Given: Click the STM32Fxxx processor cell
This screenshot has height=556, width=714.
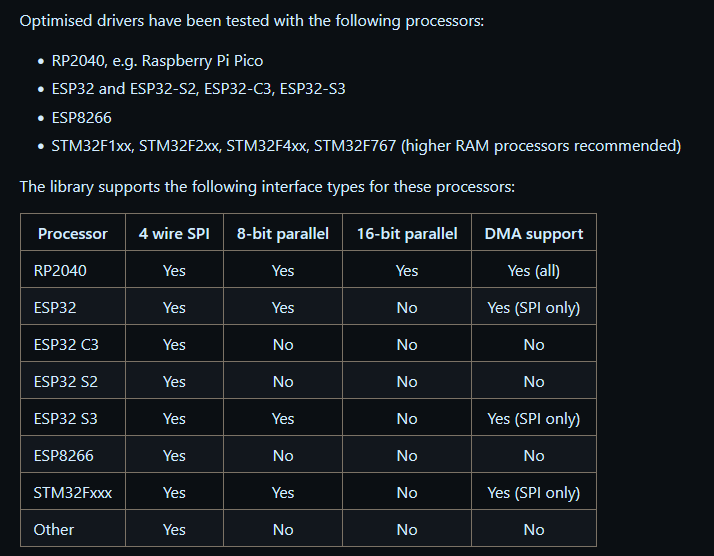Looking at the screenshot, I should click(x=73, y=493).
